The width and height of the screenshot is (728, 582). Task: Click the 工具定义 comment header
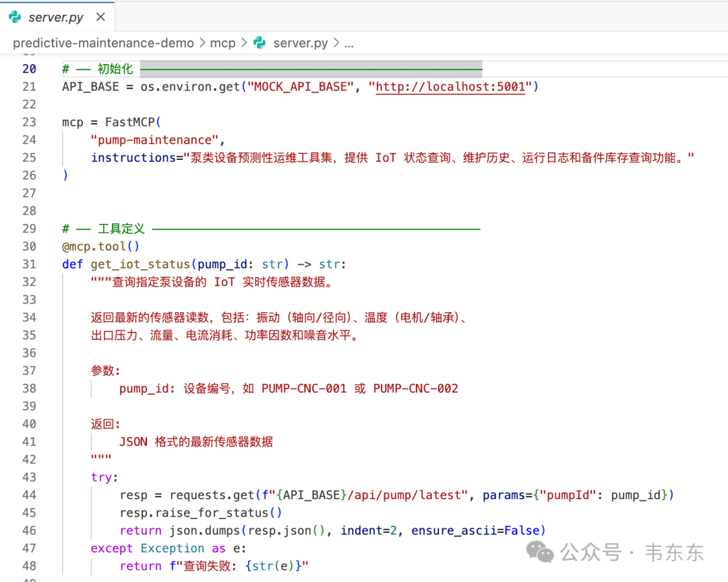[x=121, y=229]
